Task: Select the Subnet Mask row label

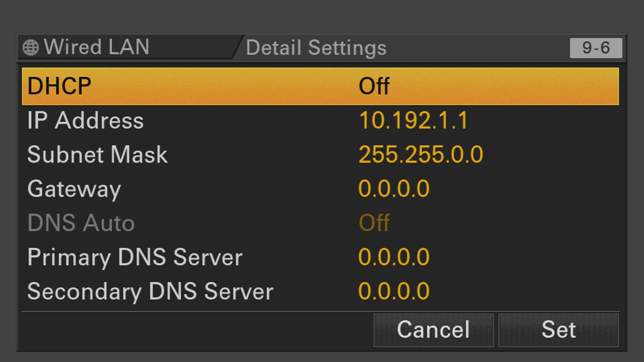Action: 98,155
